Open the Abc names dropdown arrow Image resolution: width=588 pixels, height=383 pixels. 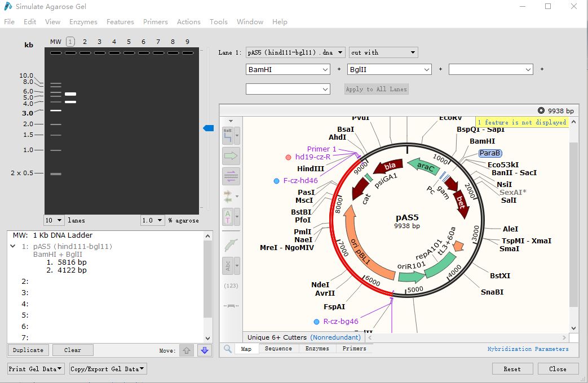237,266
